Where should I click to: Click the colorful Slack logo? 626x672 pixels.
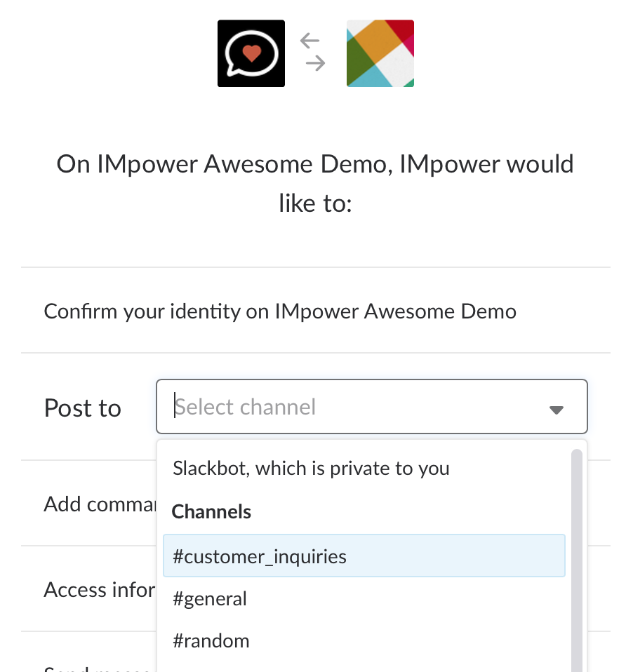tap(380, 53)
